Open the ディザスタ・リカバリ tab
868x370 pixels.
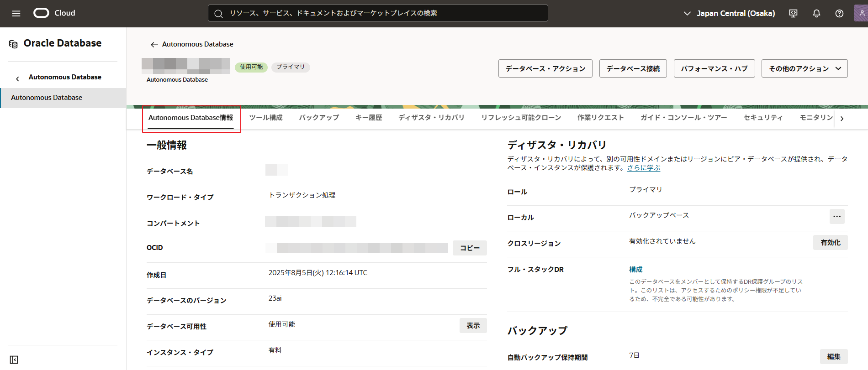click(x=431, y=118)
